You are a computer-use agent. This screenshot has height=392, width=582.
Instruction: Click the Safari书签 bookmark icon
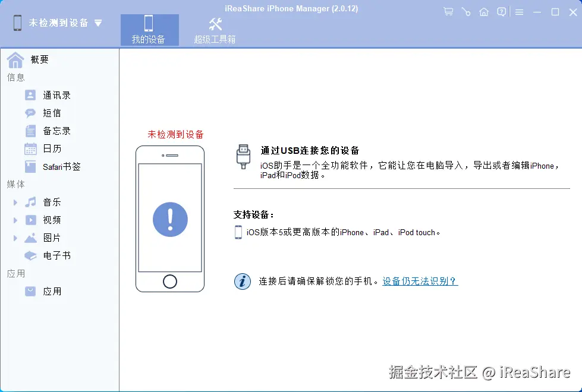pyautogui.click(x=30, y=166)
